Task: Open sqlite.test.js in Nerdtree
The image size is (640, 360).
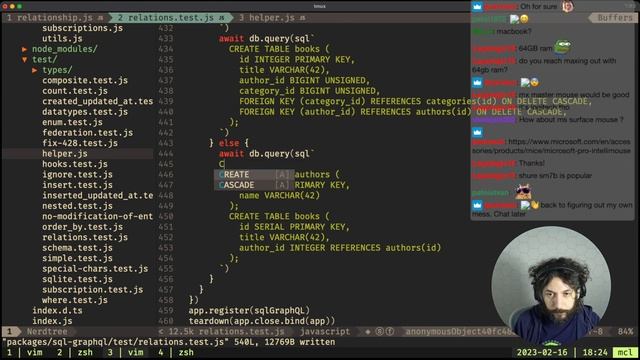Action: click(77, 280)
